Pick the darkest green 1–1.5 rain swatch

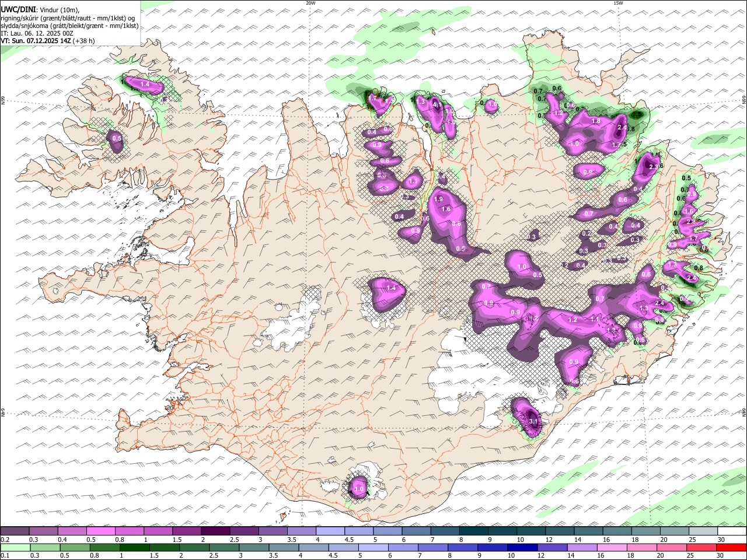click(135, 547)
